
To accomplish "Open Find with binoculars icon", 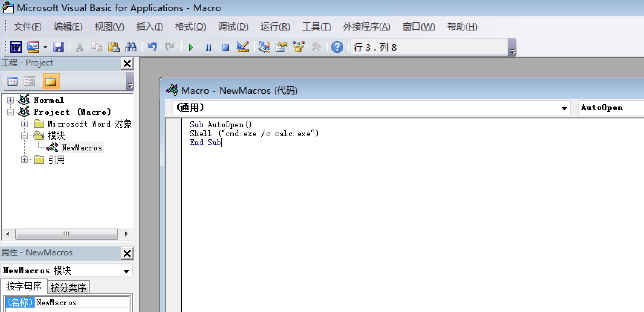I will pos(131,47).
